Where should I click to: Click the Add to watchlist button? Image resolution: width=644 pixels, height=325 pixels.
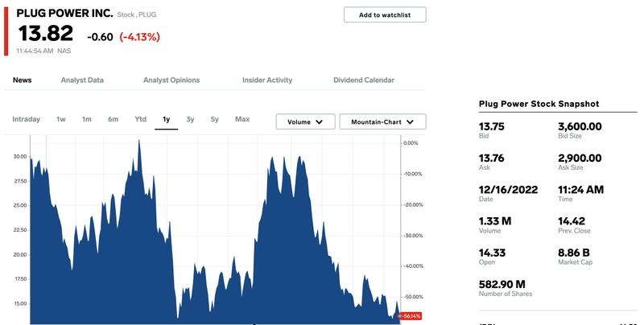click(385, 14)
